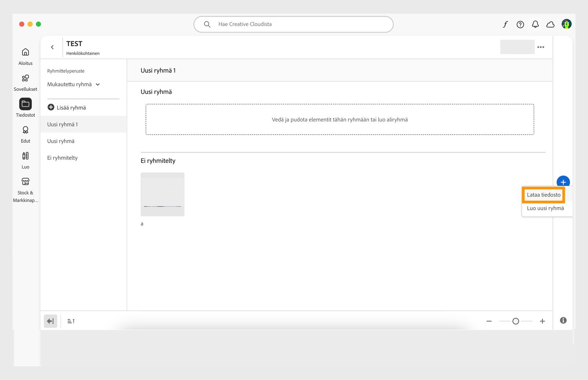The width and height of the screenshot is (588, 380).
Task: Click the TEST library title
Action: point(74,44)
